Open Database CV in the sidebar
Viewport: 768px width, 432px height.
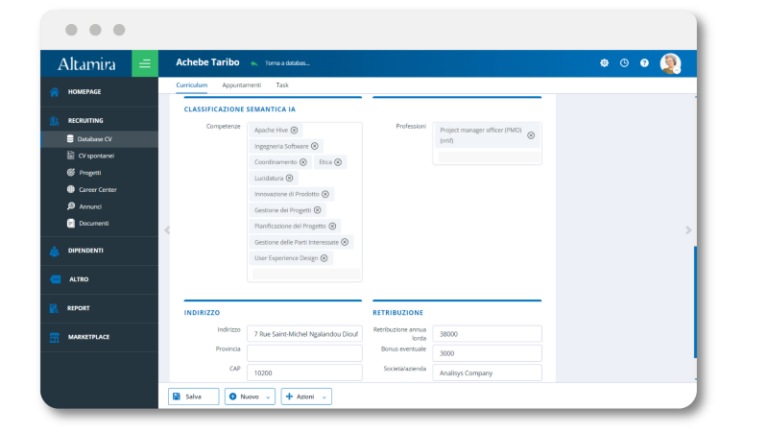100,139
